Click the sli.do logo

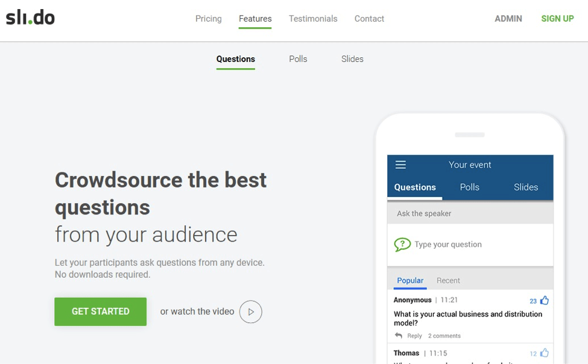click(x=30, y=18)
